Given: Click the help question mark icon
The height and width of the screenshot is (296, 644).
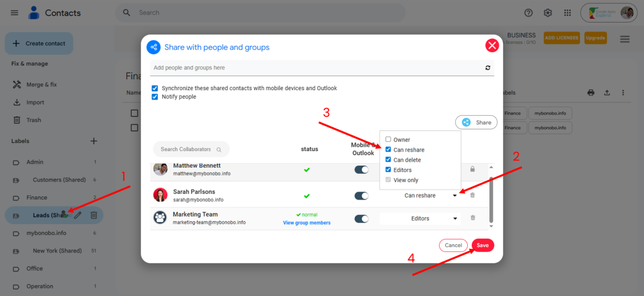Looking at the screenshot, I should [528, 13].
